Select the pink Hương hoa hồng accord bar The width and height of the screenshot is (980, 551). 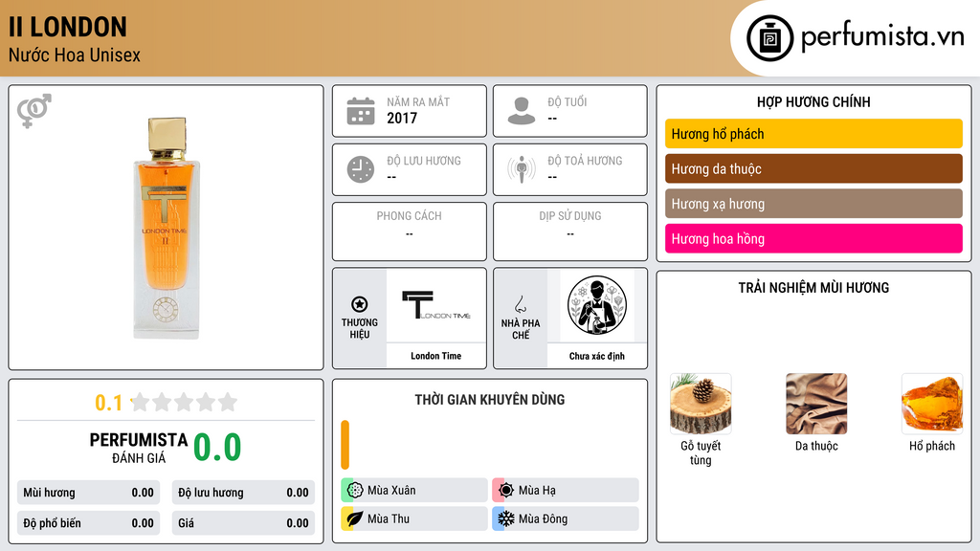coord(813,238)
